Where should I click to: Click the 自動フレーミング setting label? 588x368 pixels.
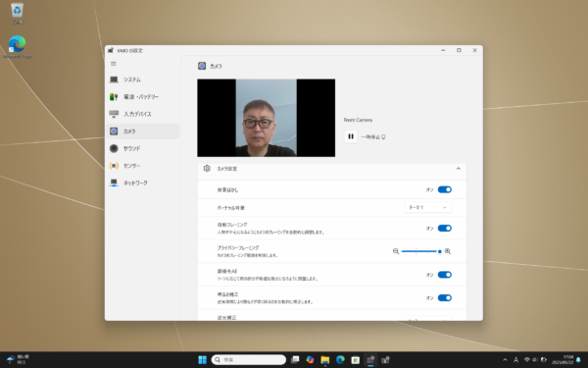click(232, 225)
